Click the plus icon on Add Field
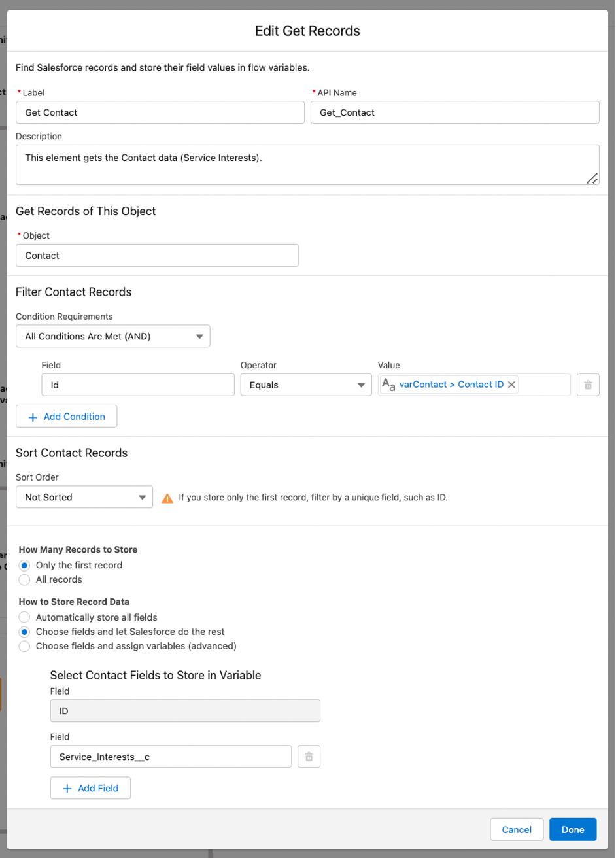This screenshot has height=858, width=616. [66, 787]
